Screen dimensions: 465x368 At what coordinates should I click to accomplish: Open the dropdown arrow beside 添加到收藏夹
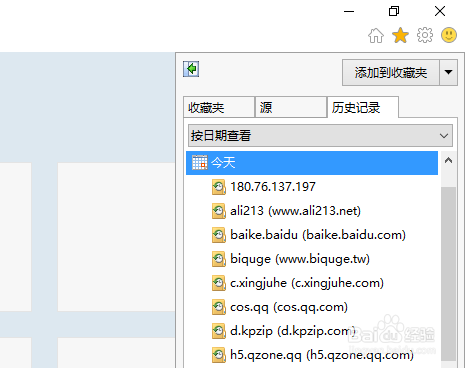coord(448,72)
